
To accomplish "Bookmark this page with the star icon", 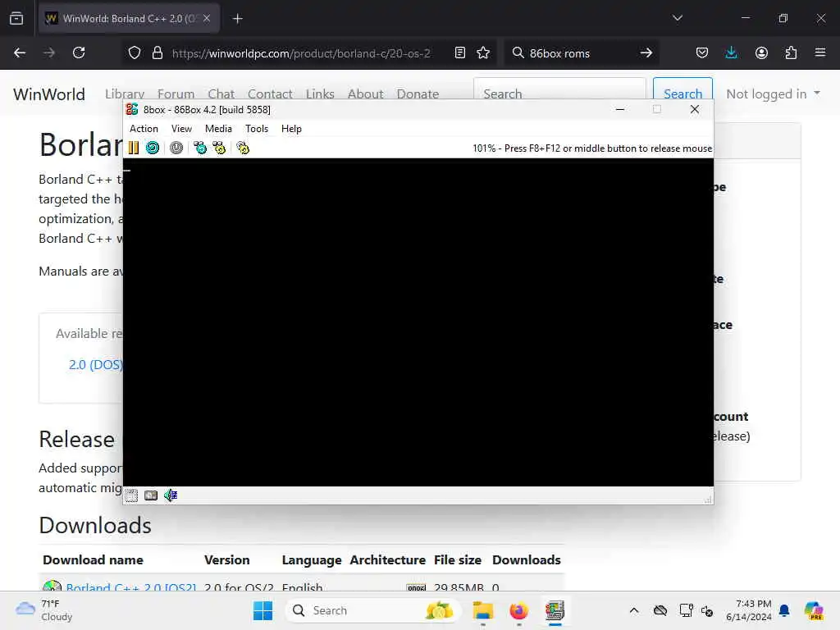I will pos(483,52).
